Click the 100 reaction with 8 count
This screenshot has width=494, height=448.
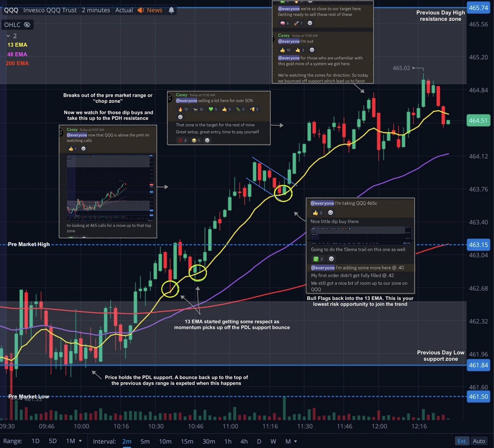(x=183, y=140)
